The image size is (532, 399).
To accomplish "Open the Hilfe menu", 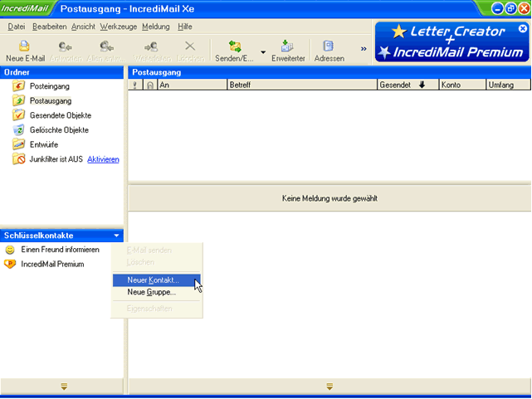I will click(185, 27).
